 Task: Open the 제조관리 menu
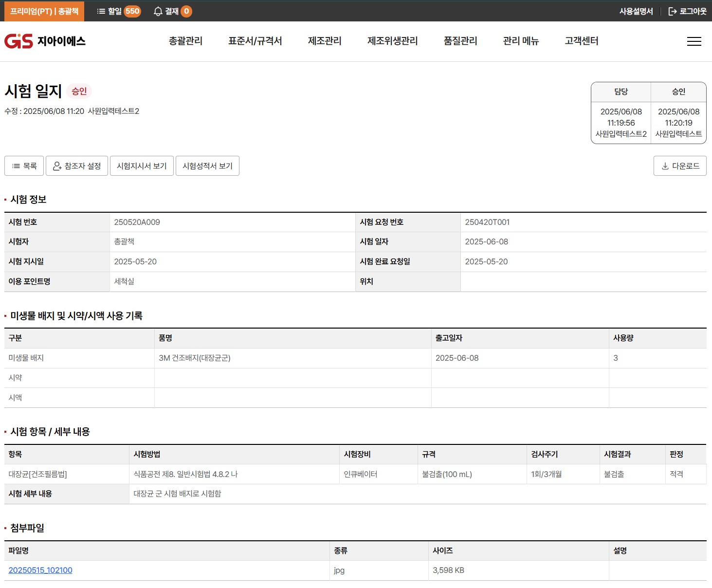pos(325,41)
